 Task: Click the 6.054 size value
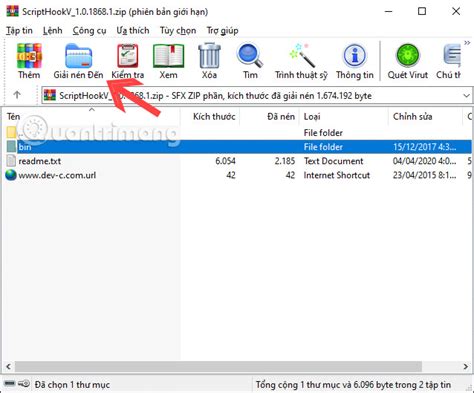(225, 161)
